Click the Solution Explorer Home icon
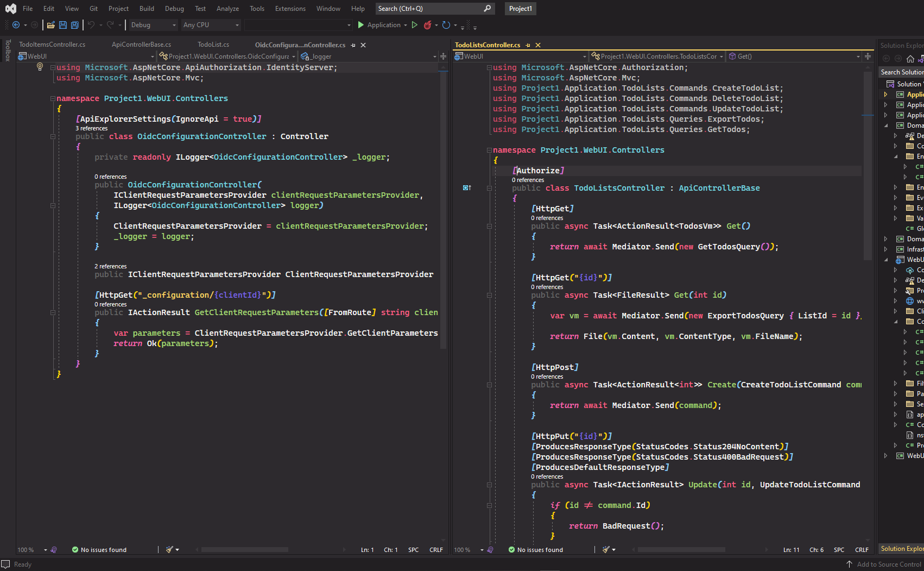Viewport: 924px width, 571px height. [x=910, y=59]
